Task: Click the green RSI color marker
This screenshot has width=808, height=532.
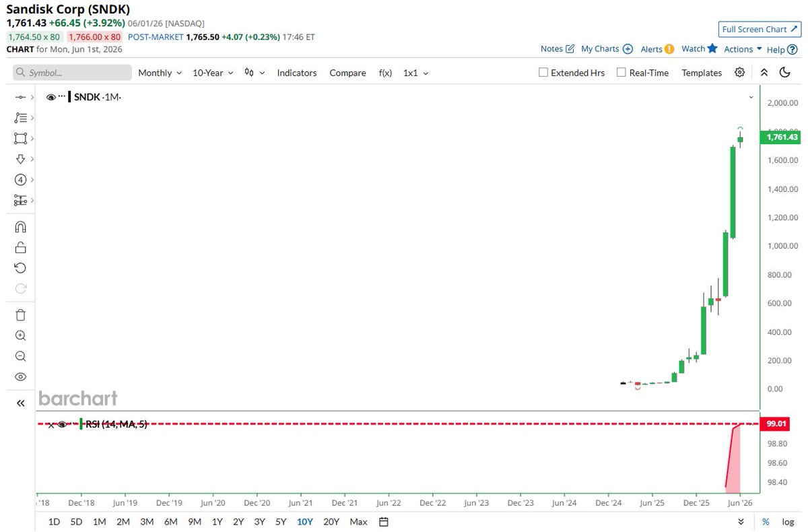Action: (x=81, y=424)
